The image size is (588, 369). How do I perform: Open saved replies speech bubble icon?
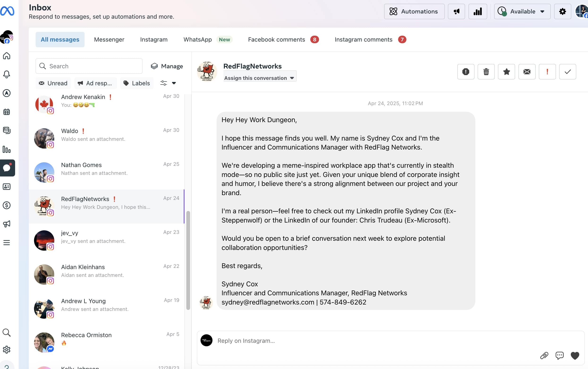pyautogui.click(x=559, y=356)
